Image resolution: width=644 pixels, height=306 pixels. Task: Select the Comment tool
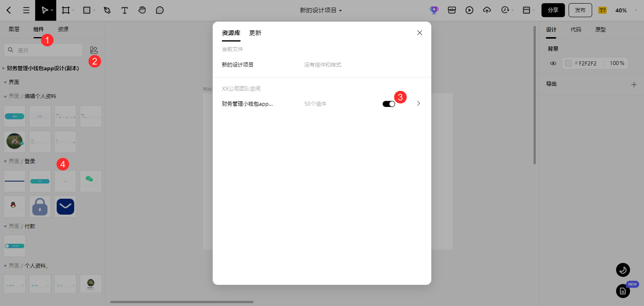click(160, 10)
